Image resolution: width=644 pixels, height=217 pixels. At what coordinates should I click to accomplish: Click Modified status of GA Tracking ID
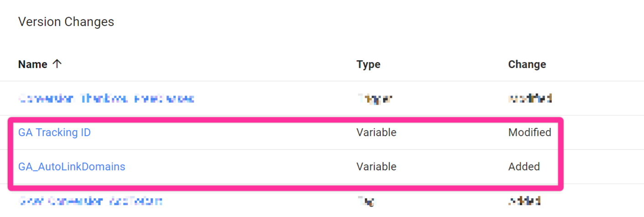coord(530,132)
